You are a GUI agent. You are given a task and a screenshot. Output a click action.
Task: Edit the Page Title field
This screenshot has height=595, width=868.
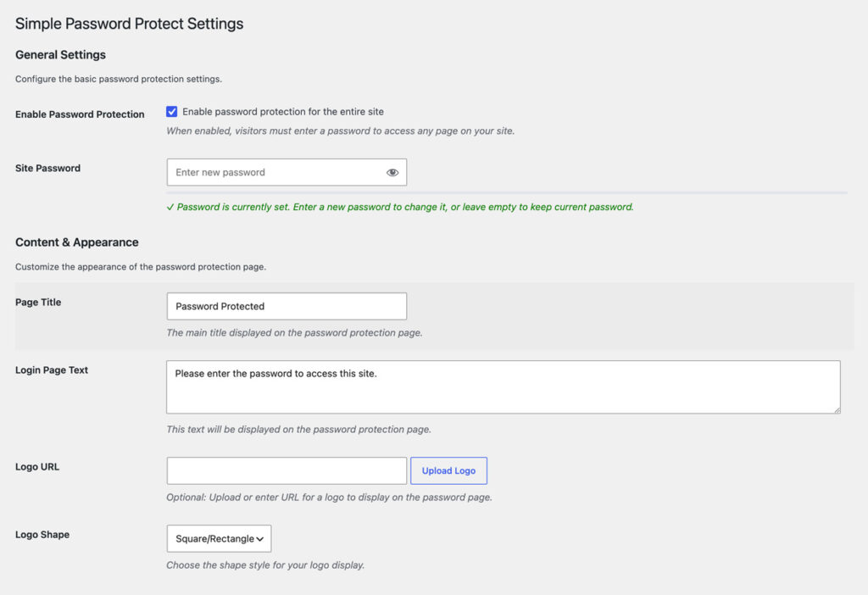click(287, 306)
